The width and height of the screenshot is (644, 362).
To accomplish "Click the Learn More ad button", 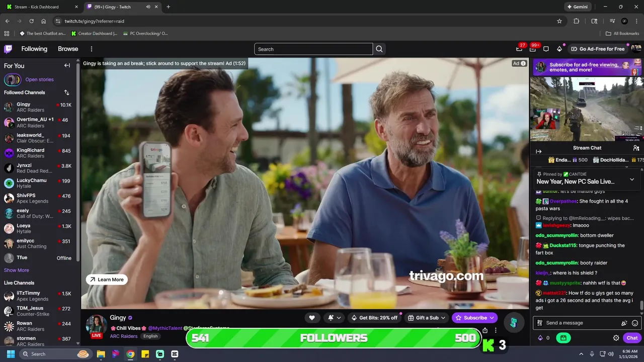I will (x=107, y=280).
